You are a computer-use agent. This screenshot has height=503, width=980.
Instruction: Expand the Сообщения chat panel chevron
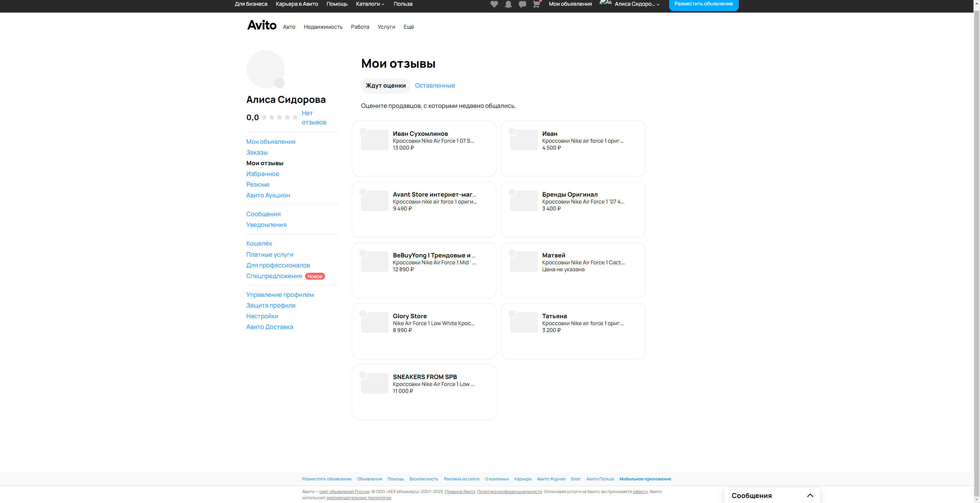[x=810, y=495]
